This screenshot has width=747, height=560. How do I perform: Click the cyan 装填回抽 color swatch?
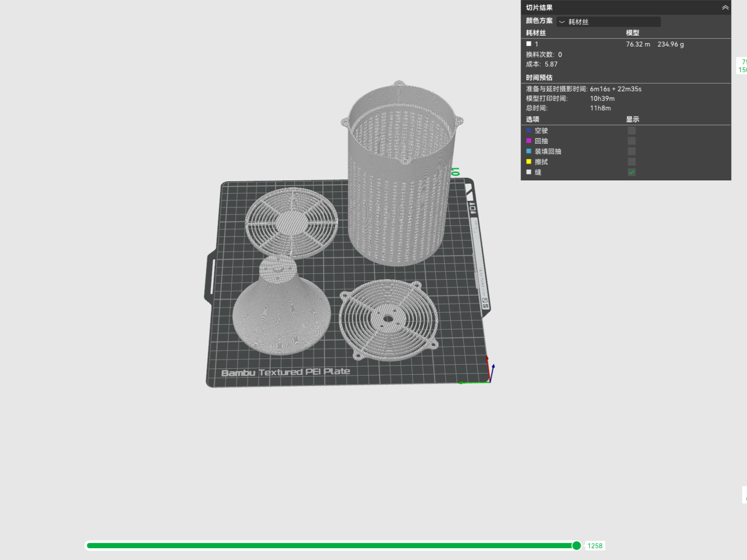click(x=529, y=151)
